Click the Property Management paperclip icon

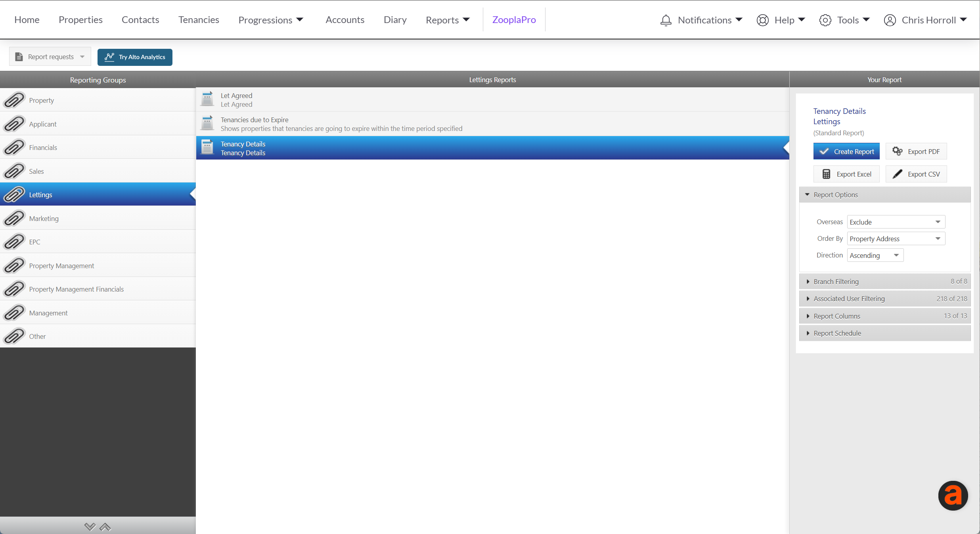(x=14, y=265)
